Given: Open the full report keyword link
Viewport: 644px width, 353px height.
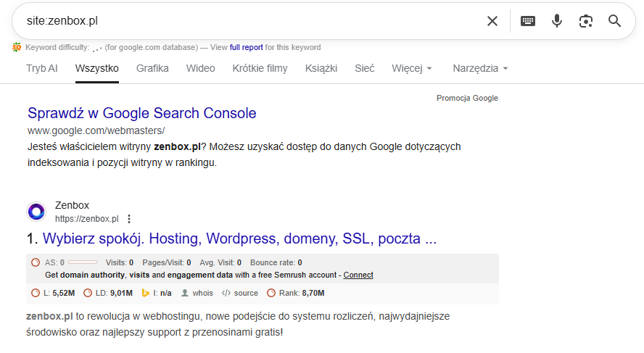Looking at the screenshot, I should tap(246, 48).
